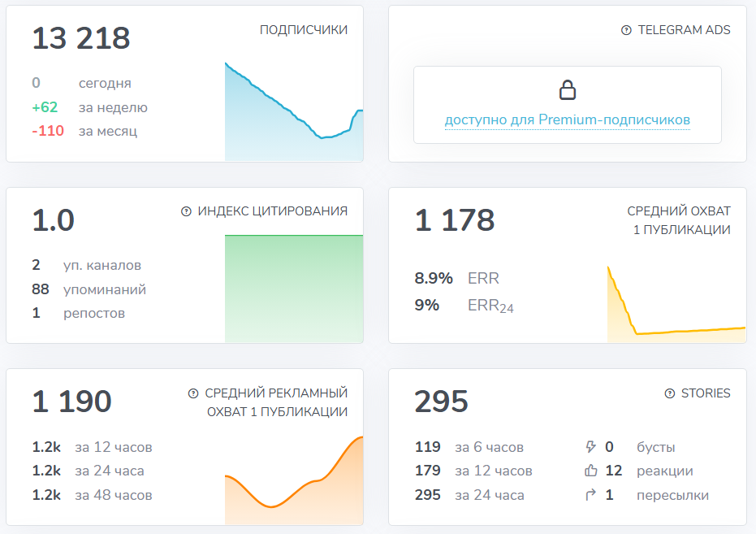Click the help icon next to Stories
Screen dimensions: 756x534
click(x=669, y=393)
